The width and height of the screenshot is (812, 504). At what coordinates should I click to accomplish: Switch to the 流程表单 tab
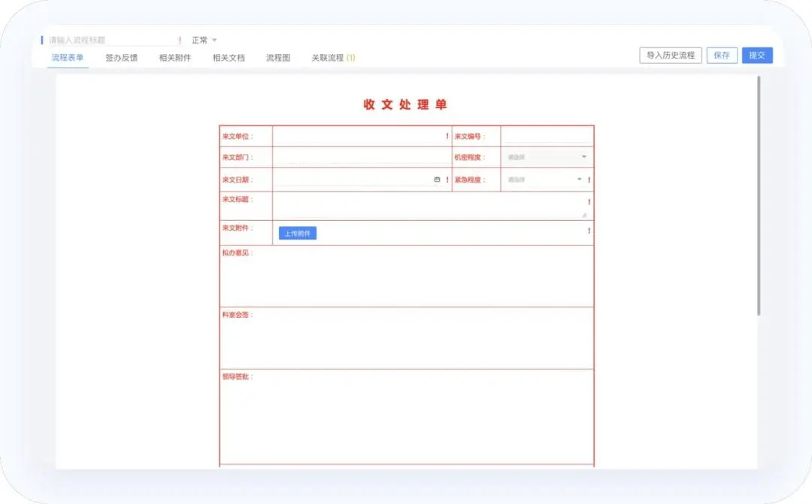[68, 58]
